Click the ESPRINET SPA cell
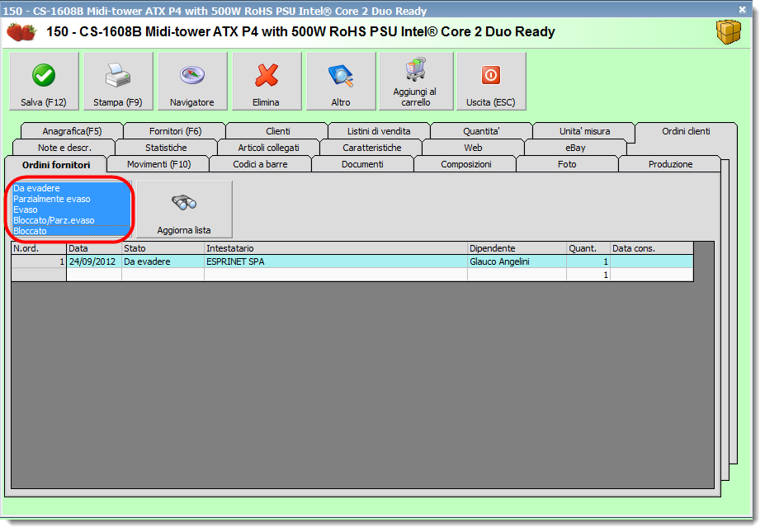765x532 pixels. (x=336, y=261)
